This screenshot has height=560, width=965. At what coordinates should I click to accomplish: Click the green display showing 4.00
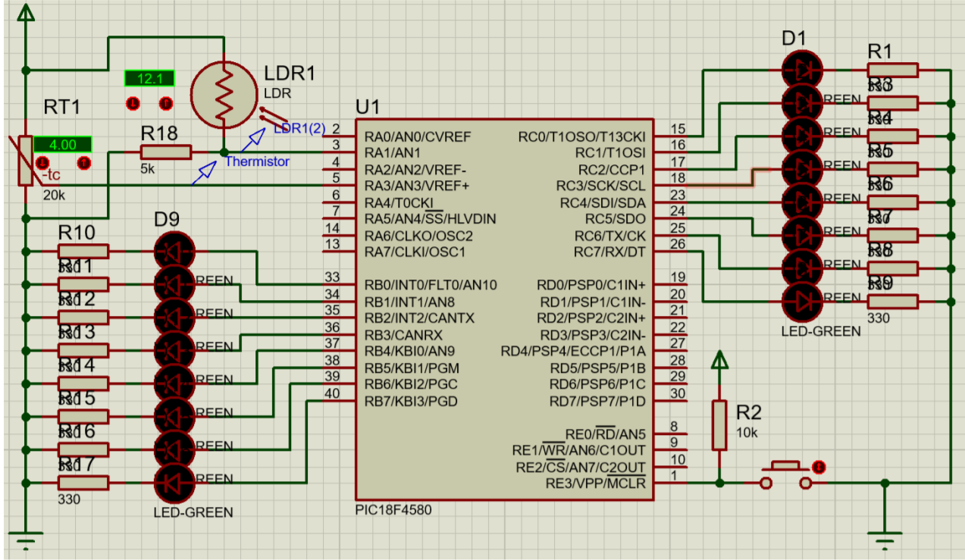click(x=62, y=145)
